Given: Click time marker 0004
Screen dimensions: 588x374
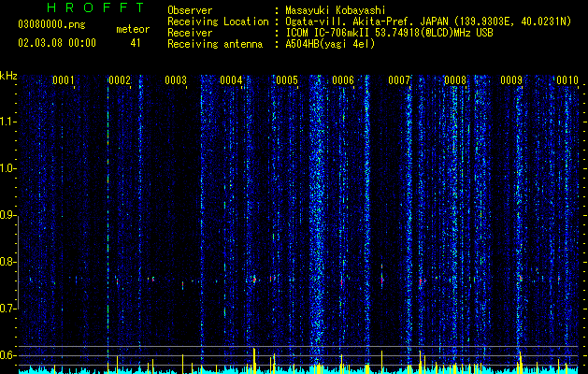Looking at the screenshot, I should pyautogui.click(x=231, y=80).
